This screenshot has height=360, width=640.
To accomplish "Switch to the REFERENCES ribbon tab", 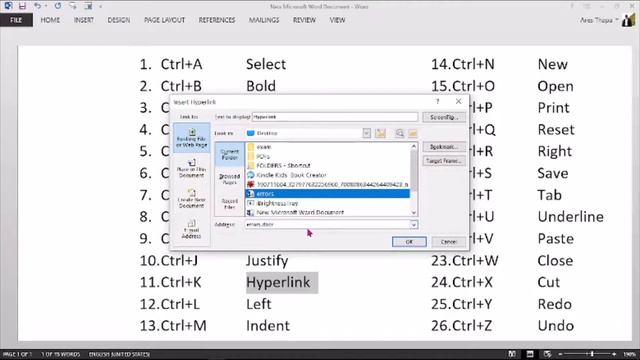I will (217, 20).
